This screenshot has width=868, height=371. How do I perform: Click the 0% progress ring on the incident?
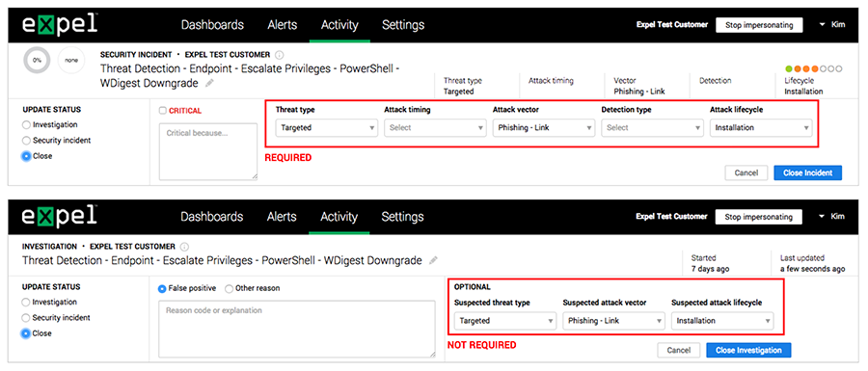37,61
